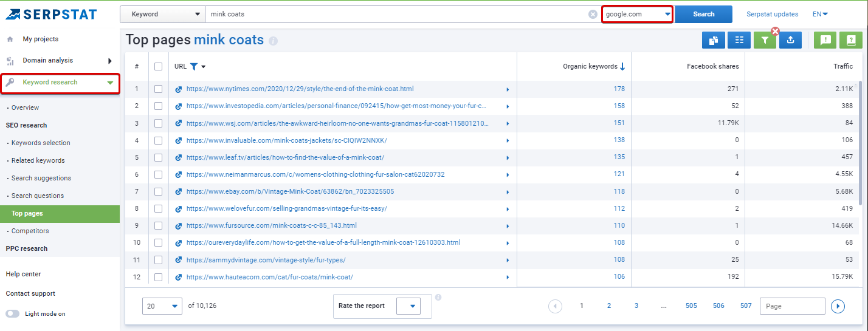This screenshot has height=331, width=868.
Task: Check the box for leaf.tv row
Action: coord(159,157)
